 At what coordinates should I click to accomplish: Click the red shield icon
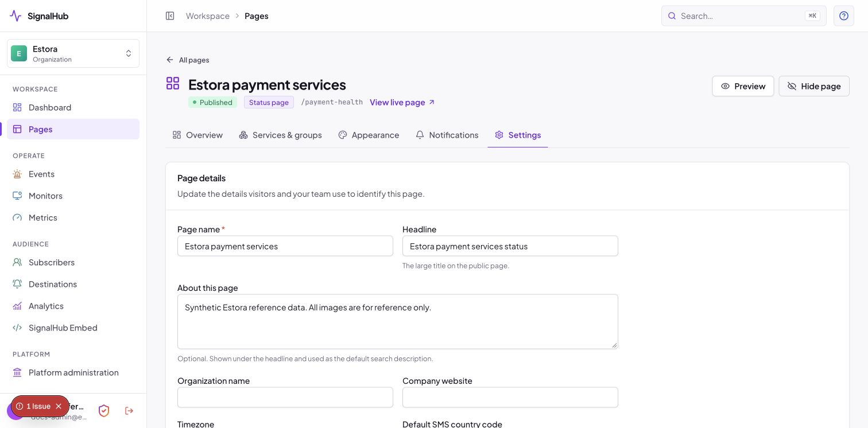coord(104,411)
